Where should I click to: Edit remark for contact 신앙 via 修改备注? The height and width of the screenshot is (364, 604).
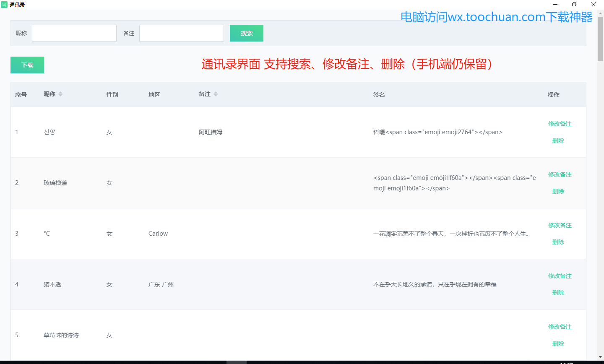560,124
